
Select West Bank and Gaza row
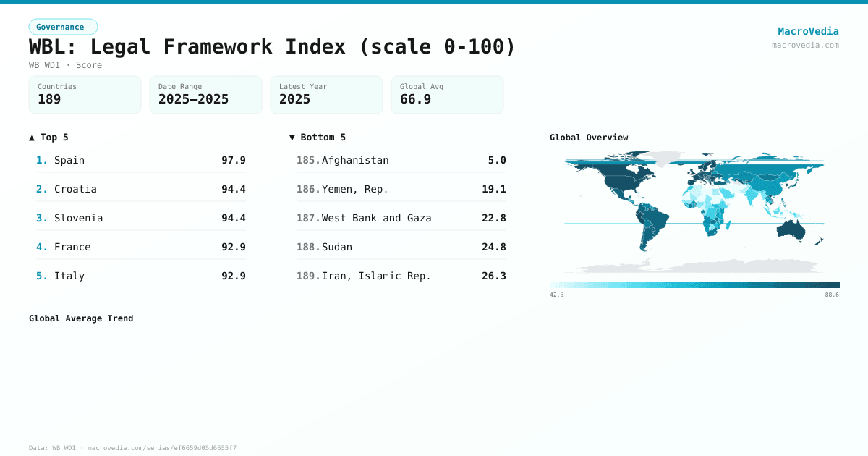[x=401, y=218]
